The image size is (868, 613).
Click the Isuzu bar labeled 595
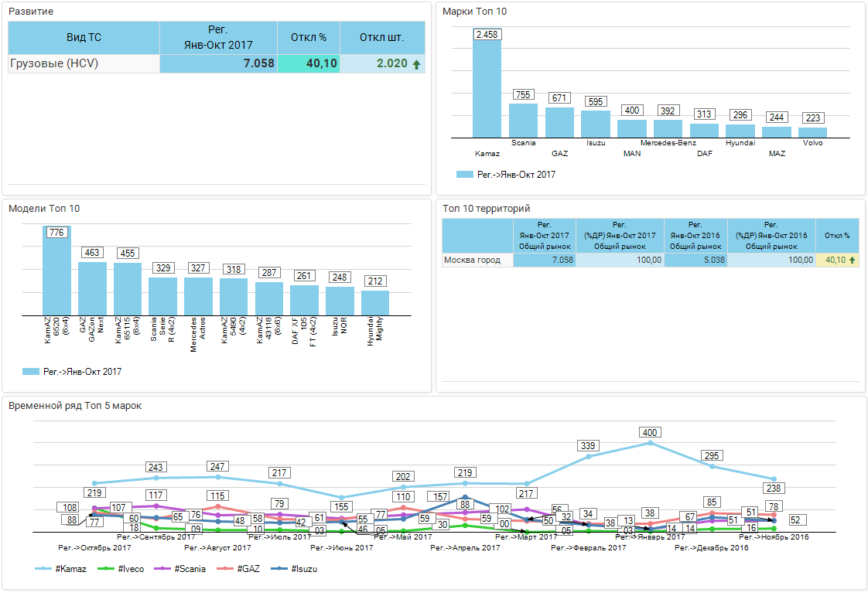tap(596, 124)
